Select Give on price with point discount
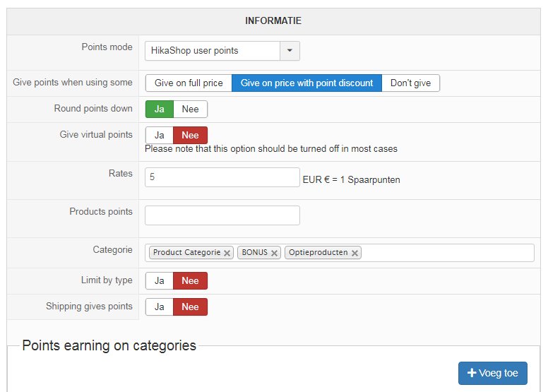 [x=306, y=83]
